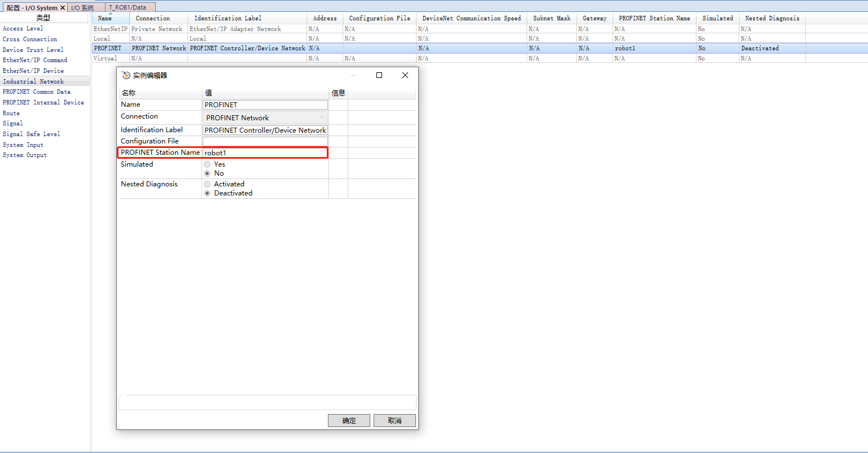Sort by Nested Diagnosis column header
This screenshot has width=868, height=453.
coord(772,18)
